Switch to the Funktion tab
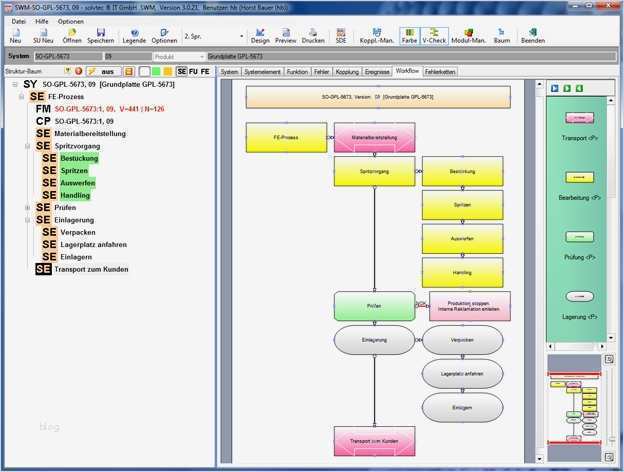Image resolution: width=624 pixels, height=472 pixels. pyautogui.click(x=297, y=72)
